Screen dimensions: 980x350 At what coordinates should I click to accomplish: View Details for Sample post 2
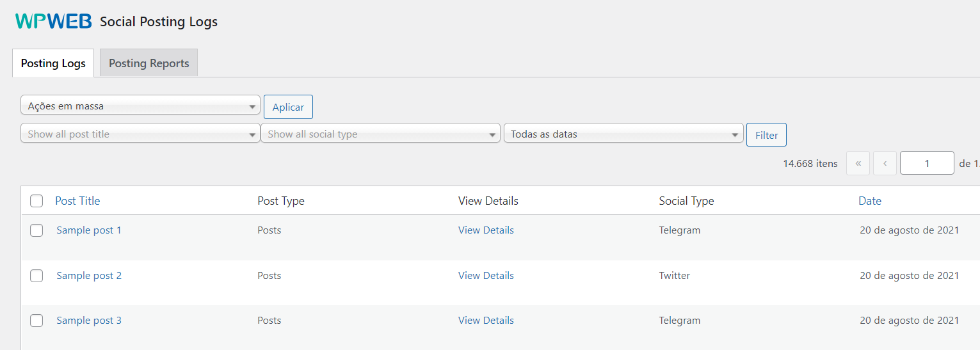486,276
